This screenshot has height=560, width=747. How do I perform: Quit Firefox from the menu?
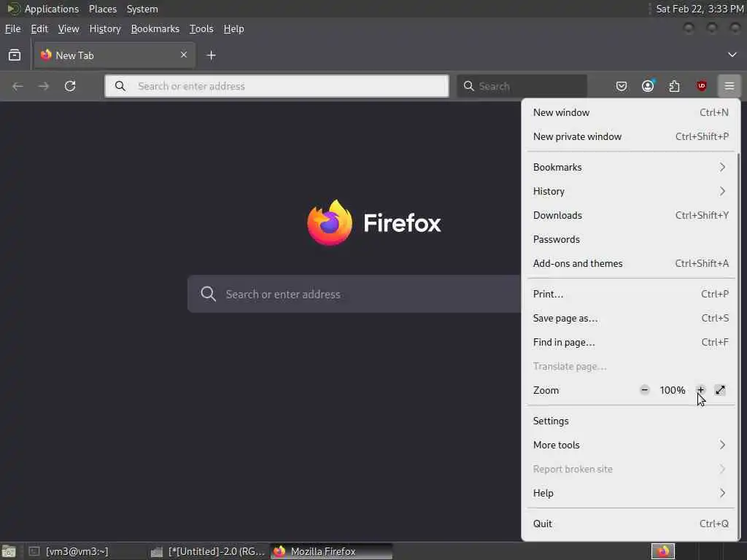point(631,524)
